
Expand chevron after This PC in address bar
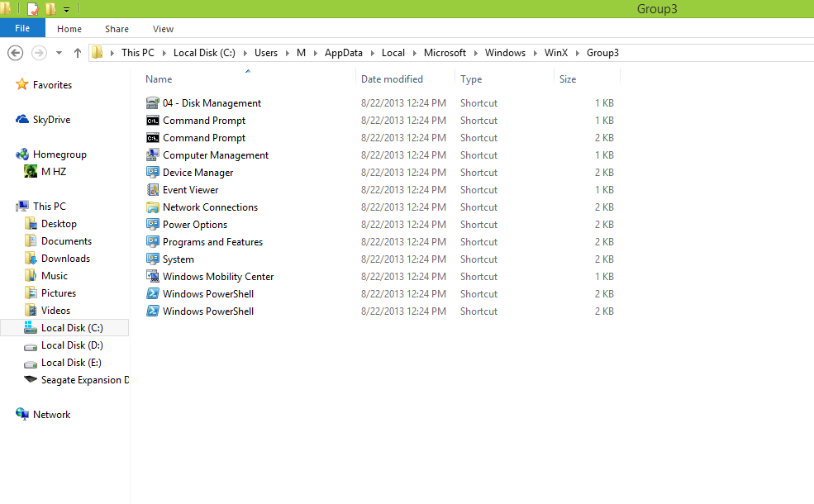tap(164, 53)
